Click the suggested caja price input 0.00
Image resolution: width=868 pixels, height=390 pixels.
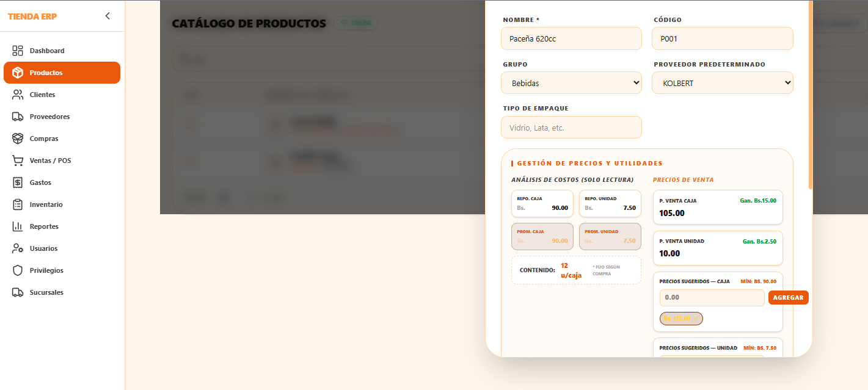pos(712,297)
